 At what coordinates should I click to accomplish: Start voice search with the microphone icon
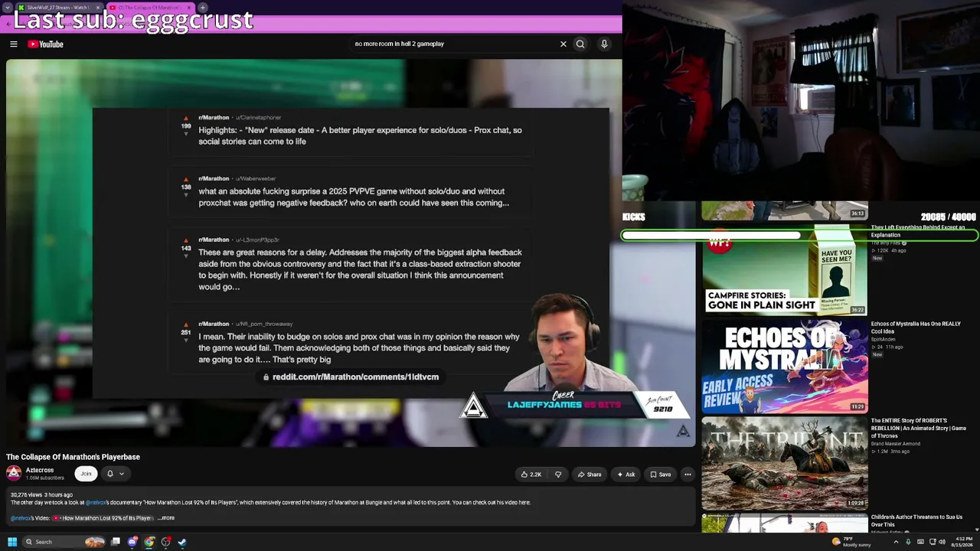[604, 44]
